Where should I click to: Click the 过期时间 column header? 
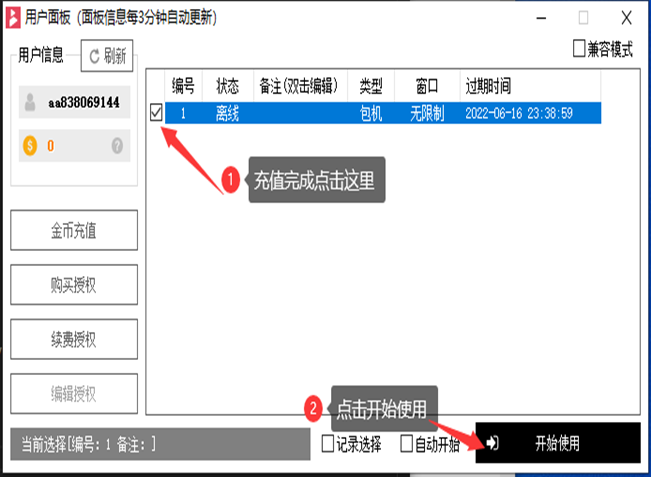point(488,85)
